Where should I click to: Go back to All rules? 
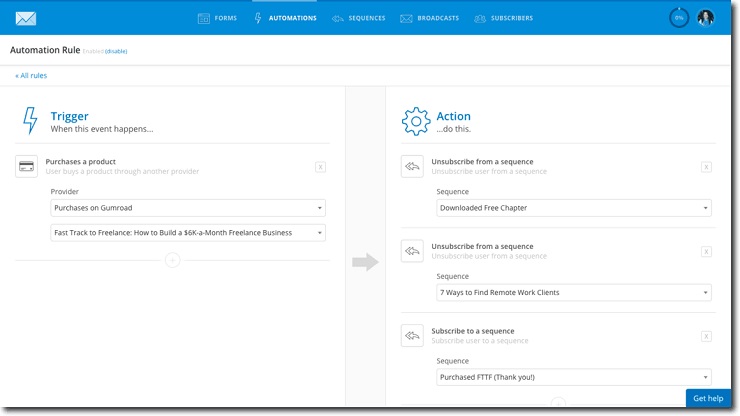click(x=31, y=76)
